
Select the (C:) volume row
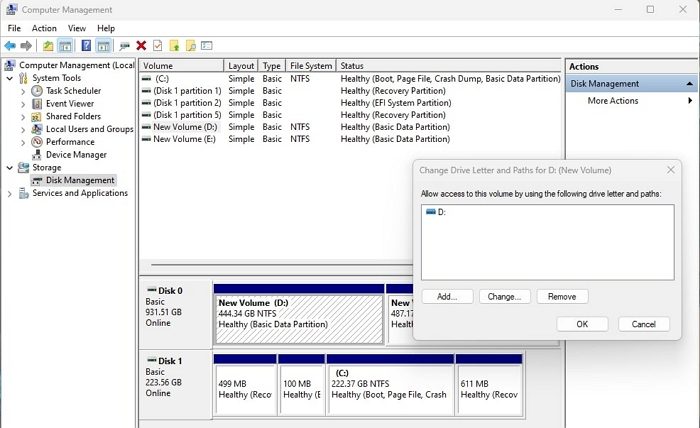pyautogui.click(x=350, y=79)
